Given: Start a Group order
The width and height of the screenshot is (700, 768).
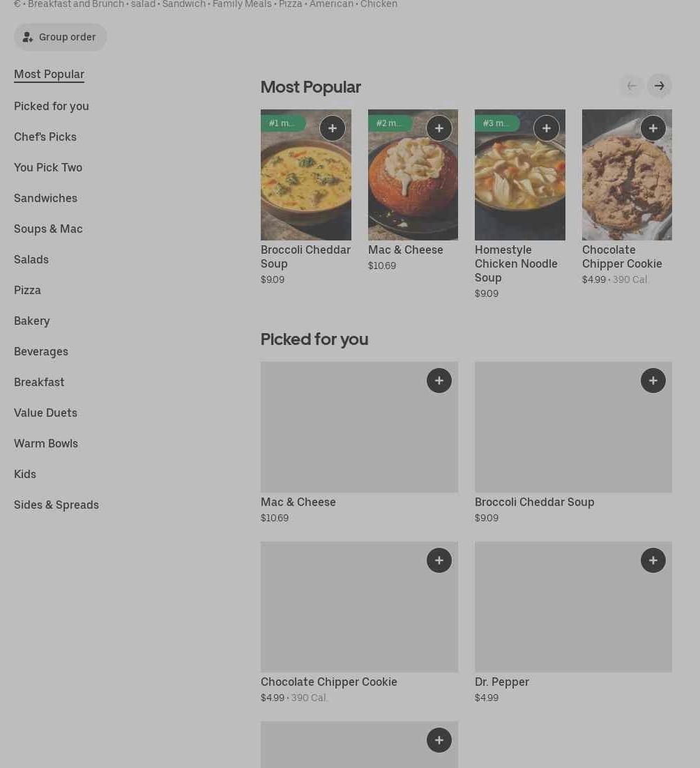Looking at the screenshot, I should coord(60,37).
